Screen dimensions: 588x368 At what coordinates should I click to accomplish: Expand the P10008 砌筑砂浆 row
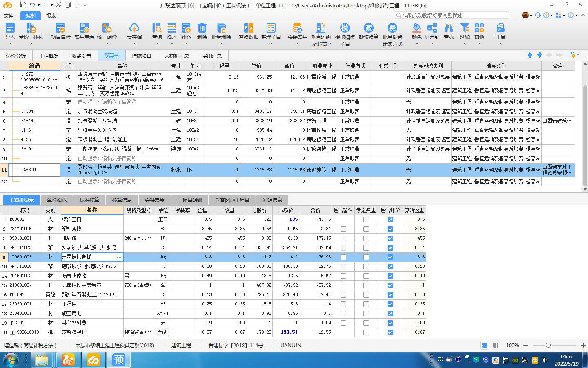pyautogui.click(x=13, y=267)
